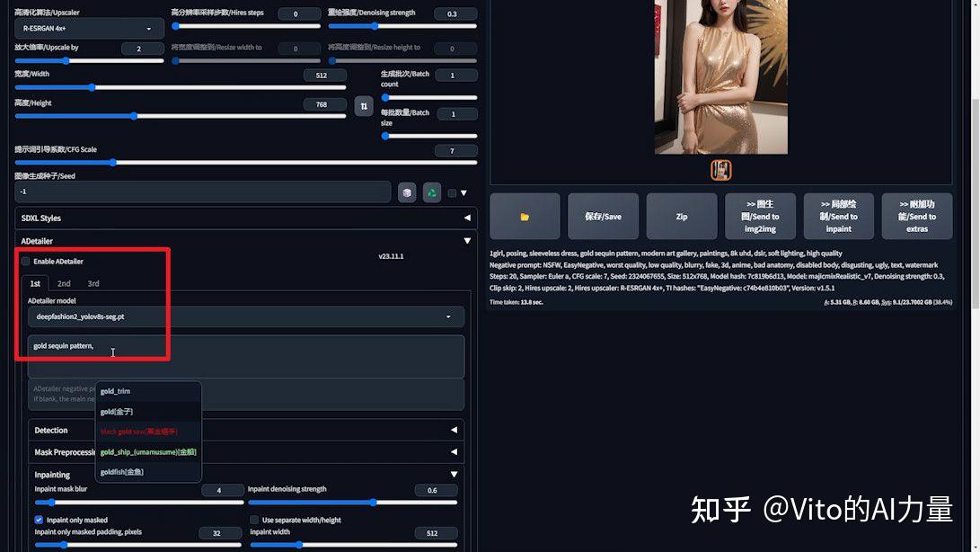Click the reuse last seed recycle icon
This screenshot has height=552, width=980.
(432, 192)
